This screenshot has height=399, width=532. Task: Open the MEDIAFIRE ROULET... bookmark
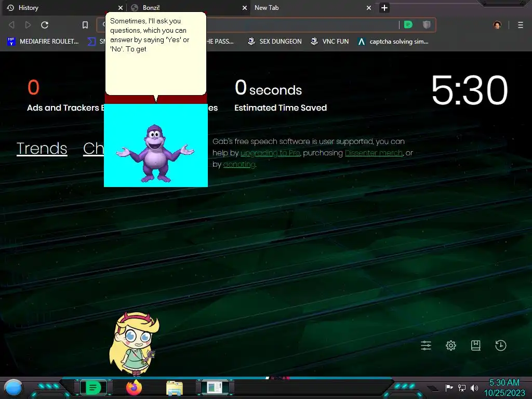[43, 42]
